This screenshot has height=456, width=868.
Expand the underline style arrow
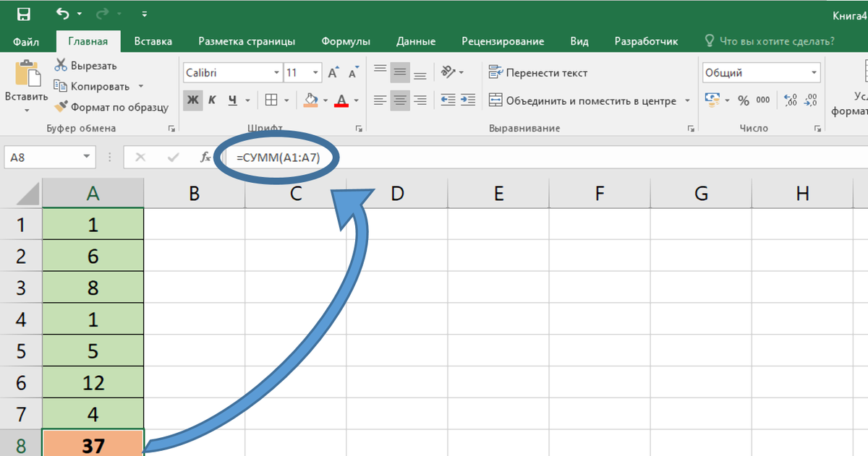[248, 100]
